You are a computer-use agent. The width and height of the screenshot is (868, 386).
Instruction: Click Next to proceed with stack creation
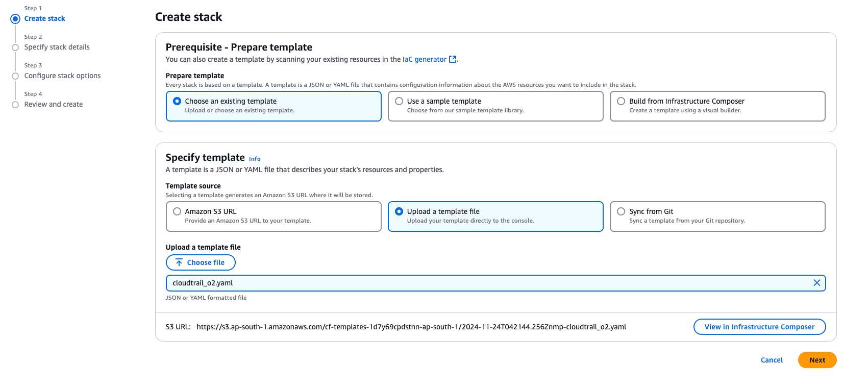coord(817,359)
